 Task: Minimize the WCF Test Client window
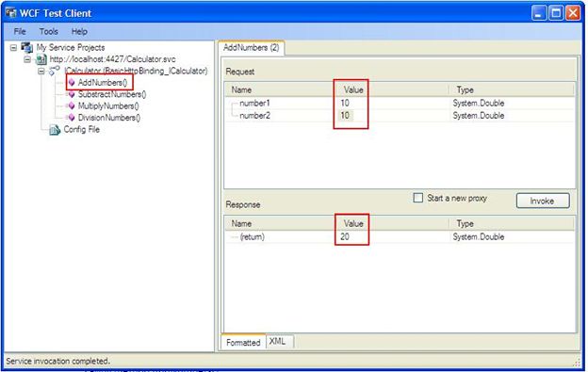539,13
